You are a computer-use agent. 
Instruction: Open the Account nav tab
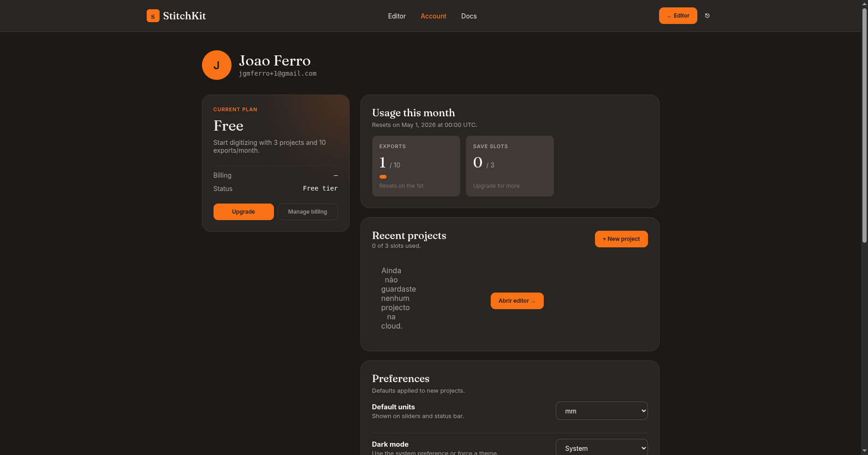(x=434, y=16)
